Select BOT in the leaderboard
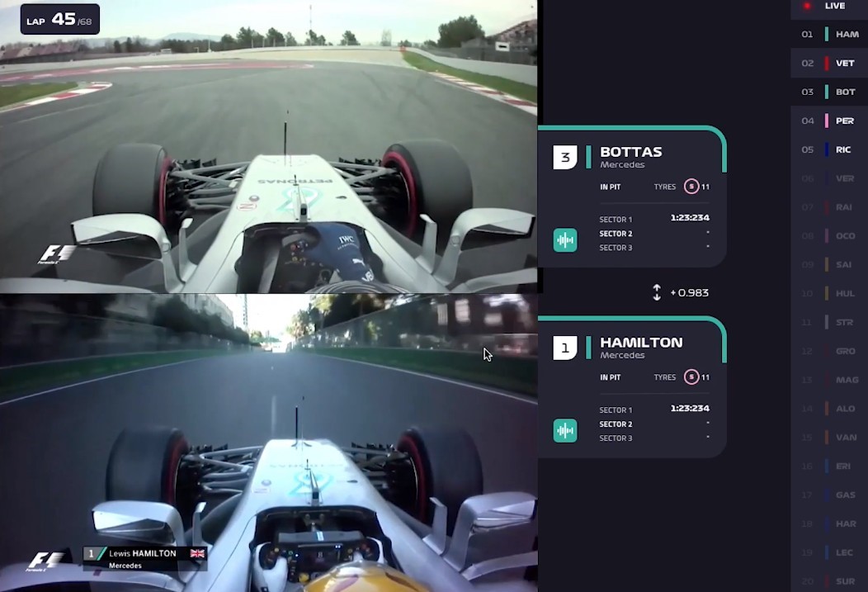868x592 pixels. (x=829, y=92)
